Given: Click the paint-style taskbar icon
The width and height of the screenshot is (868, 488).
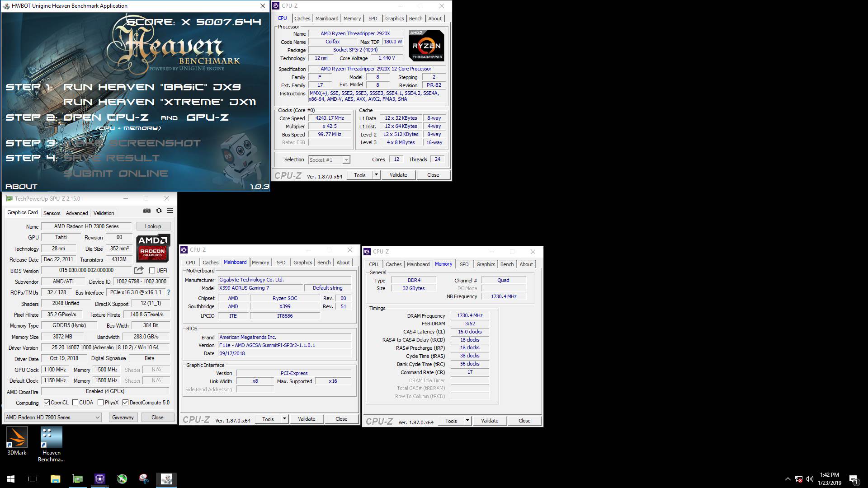Looking at the screenshot, I should [x=144, y=479].
